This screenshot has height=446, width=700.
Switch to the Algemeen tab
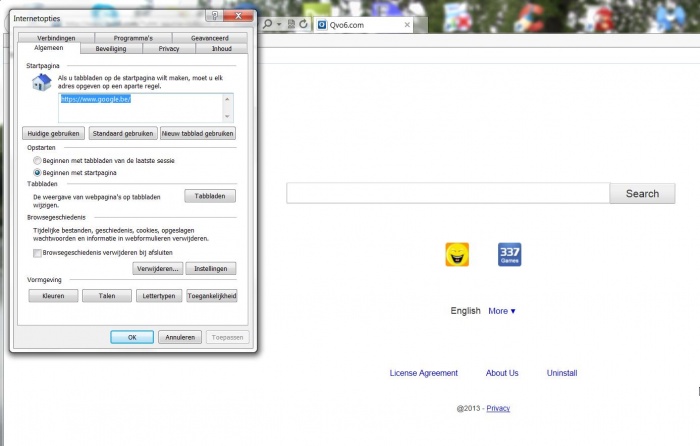point(49,48)
